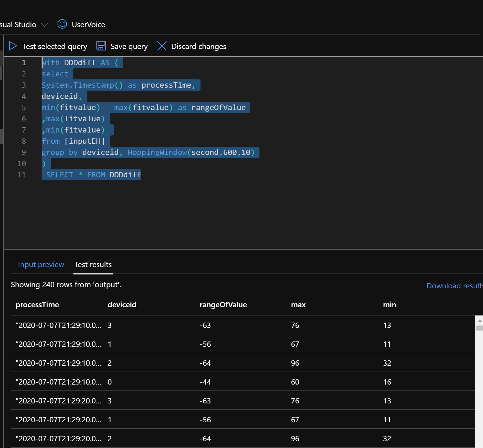Click the max column header
Screen dimensions: 483x448
(x=298, y=305)
